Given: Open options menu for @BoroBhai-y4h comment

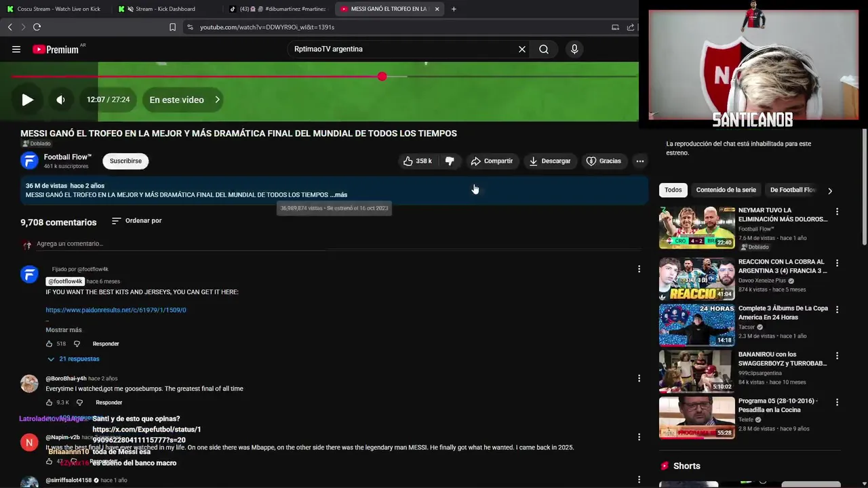Looking at the screenshot, I should click(639, 378).
